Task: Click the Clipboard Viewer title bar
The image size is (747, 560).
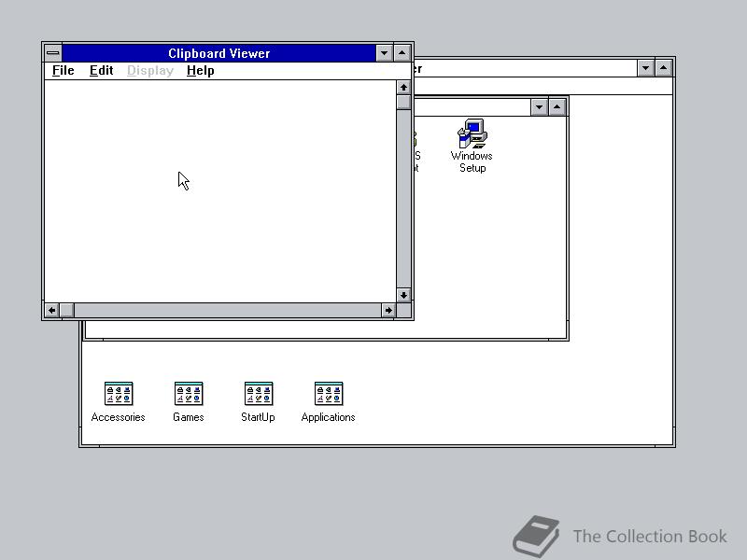Action: pyautogui.click(x=218, y=53)
